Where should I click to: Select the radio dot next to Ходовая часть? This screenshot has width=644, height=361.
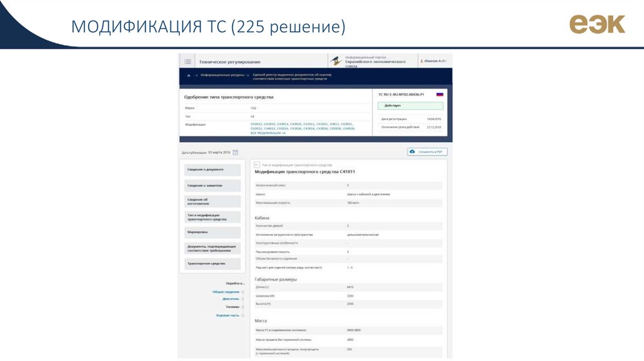[x=243, y=316]
